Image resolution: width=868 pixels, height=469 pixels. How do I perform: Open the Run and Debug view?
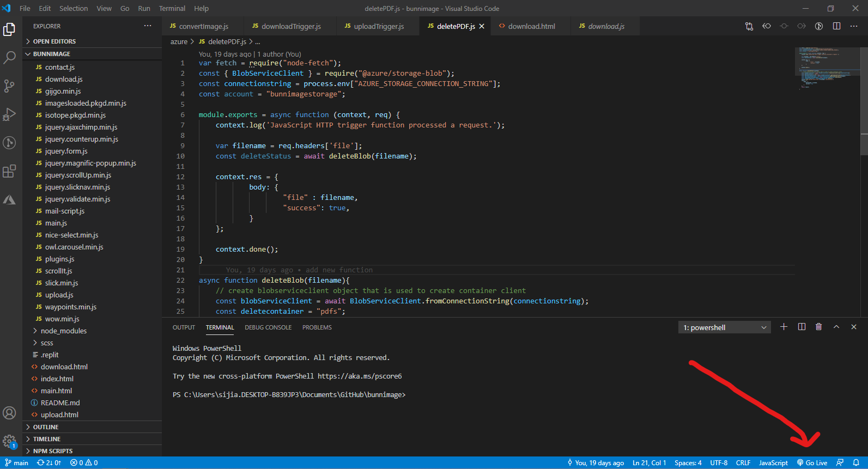[x=9, y=114]
